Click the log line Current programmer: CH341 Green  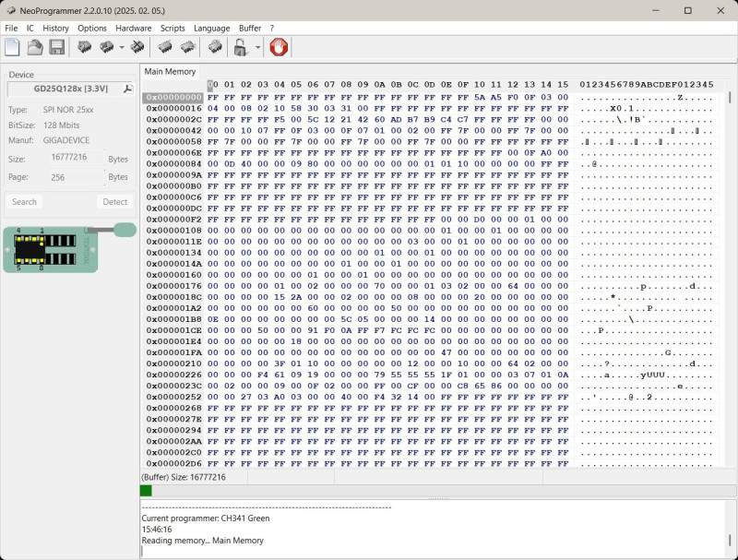[206, 518]
